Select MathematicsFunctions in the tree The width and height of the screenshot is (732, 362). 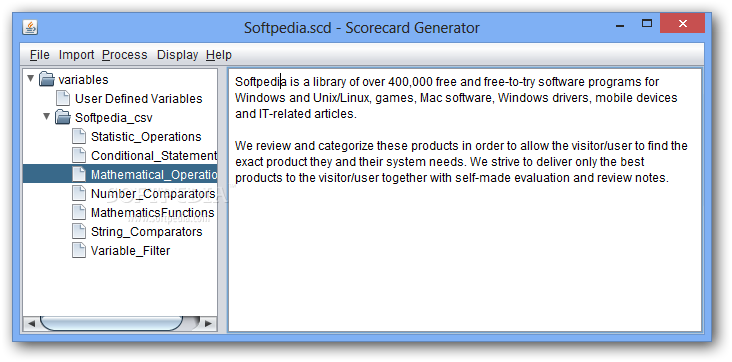[152, 213]
